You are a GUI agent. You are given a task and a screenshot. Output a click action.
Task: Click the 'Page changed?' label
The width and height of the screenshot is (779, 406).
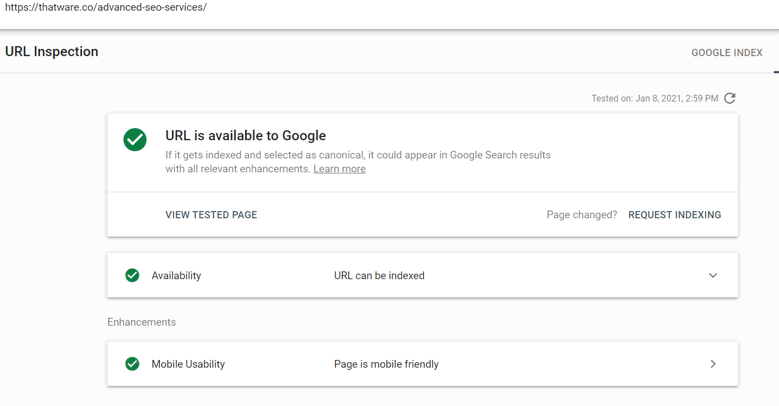pyautogui.click(x=581, y=215)
